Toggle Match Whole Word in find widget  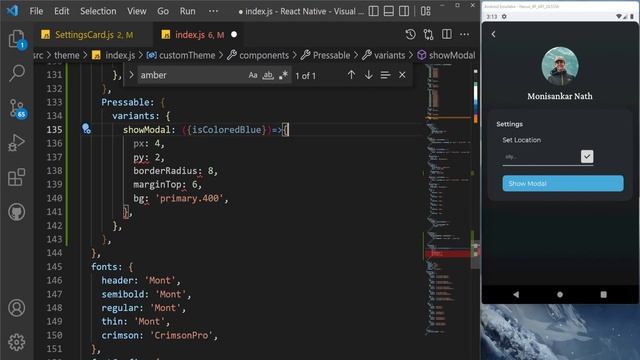click(268, 75)
